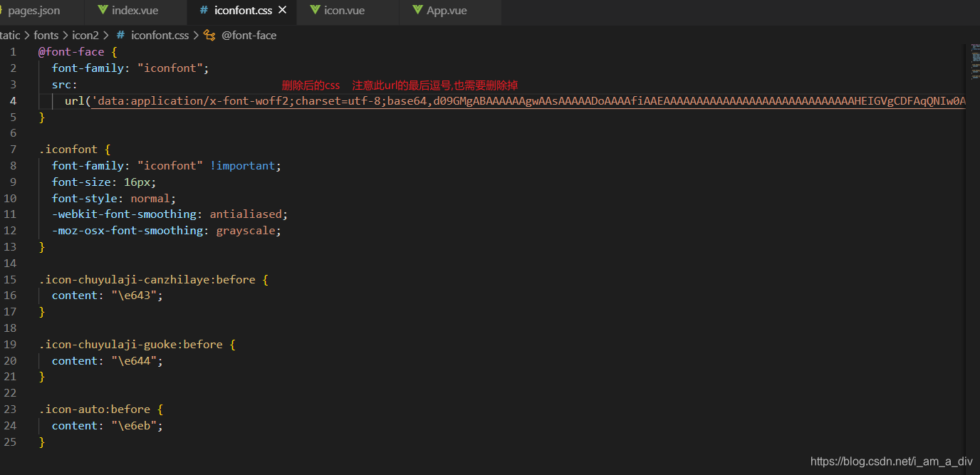Image resolution: width=980 pixels, height=475 pixels.
Task: Select the iconfont.css tab
Action: [x=244, y=11]
